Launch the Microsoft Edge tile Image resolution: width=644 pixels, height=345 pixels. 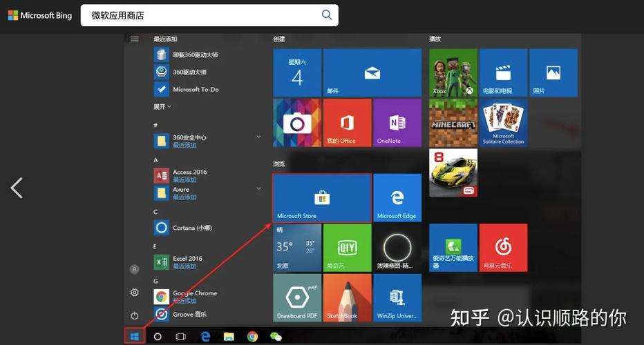point(397,198)
